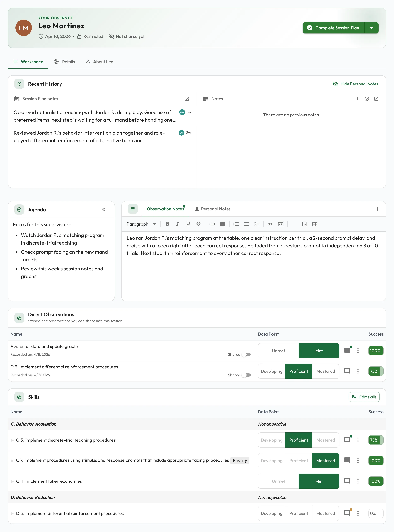Screen dimensions: 394x532
Task: Mark Direct Observations D.3. as Mastered
Action: click(x=325, y=371)
